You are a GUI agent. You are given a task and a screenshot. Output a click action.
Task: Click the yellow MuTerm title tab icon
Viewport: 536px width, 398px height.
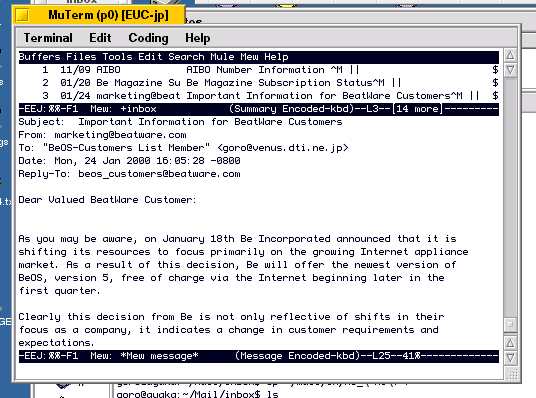click(23, 15)
